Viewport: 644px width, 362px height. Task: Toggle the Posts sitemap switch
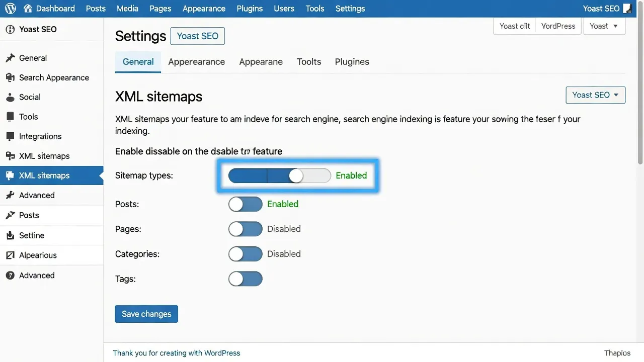pos(246,204)
